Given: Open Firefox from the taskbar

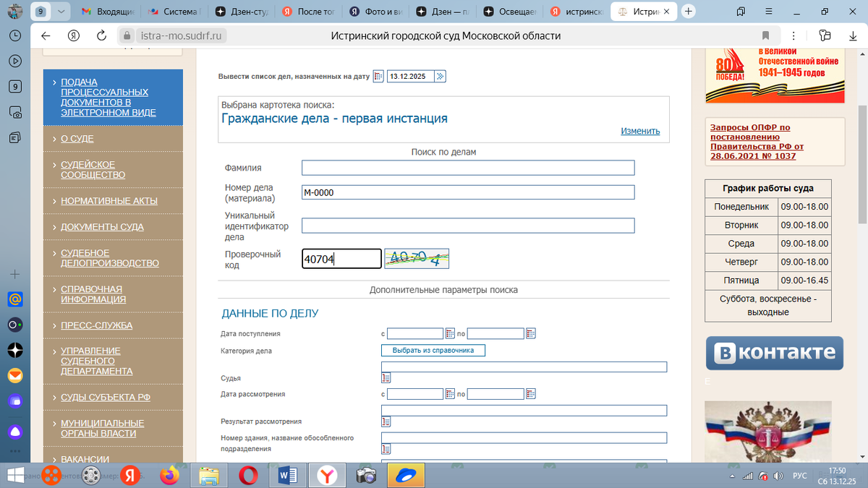Looking at the screenshot, I should (170, 475).
